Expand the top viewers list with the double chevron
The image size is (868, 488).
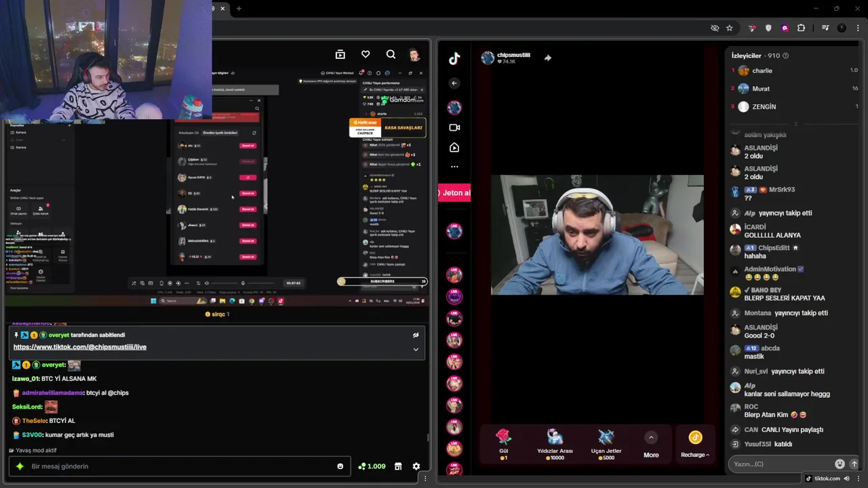tap(795, 124)
